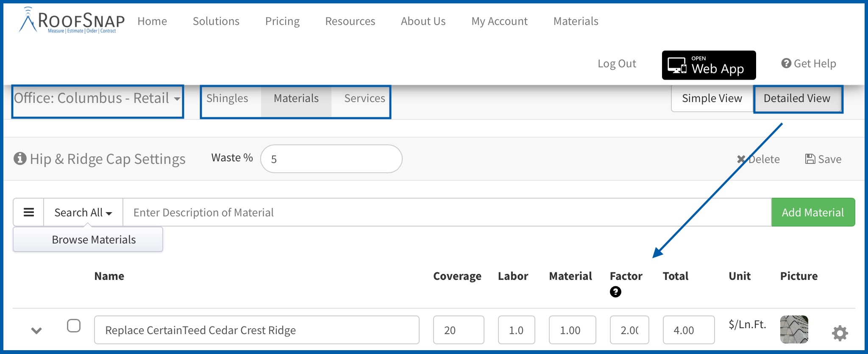Click the Factor help question mark icon
Image resolution: width=868 pixels, height=354 pixels.
tap(615, 292)
